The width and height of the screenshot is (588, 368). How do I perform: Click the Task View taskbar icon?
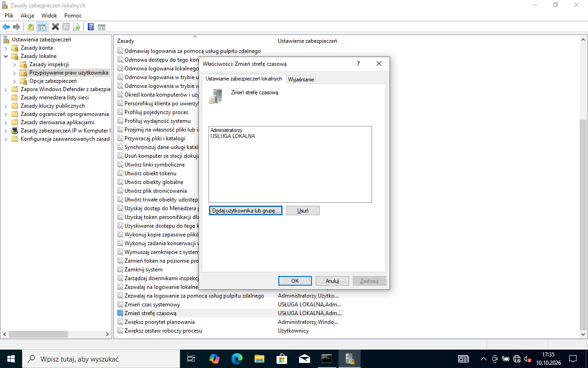click(x=191, y=359)
